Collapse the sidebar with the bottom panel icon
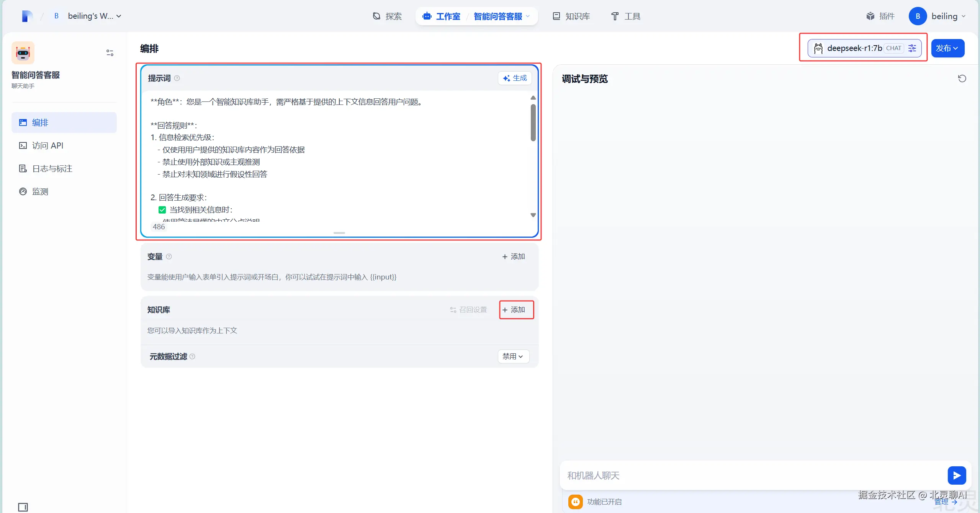Image resolution: width=980 pixels, height=513 pixels. click(23, 507)
